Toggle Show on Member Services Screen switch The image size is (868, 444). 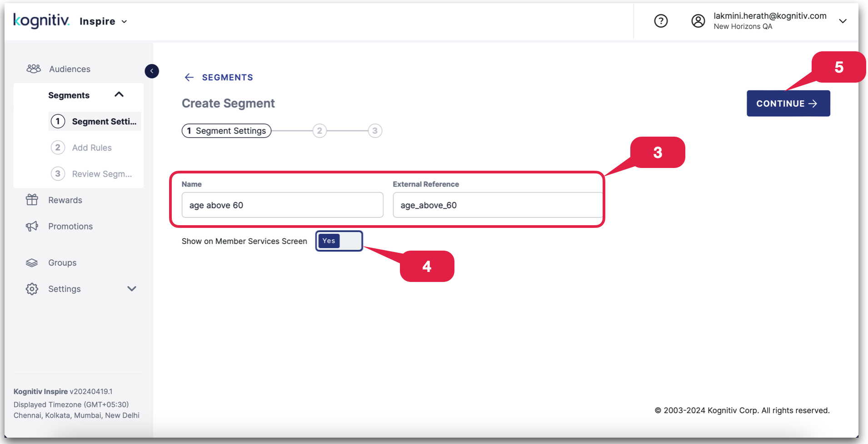click(339, 241)
